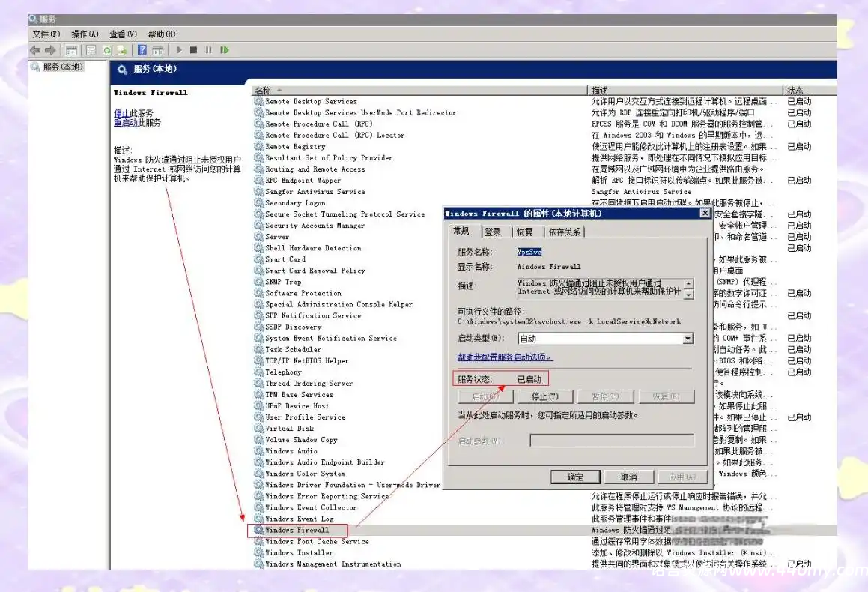
Task: Select TCP/IP NetBIOS Helper row
Action: pos(306,361)
